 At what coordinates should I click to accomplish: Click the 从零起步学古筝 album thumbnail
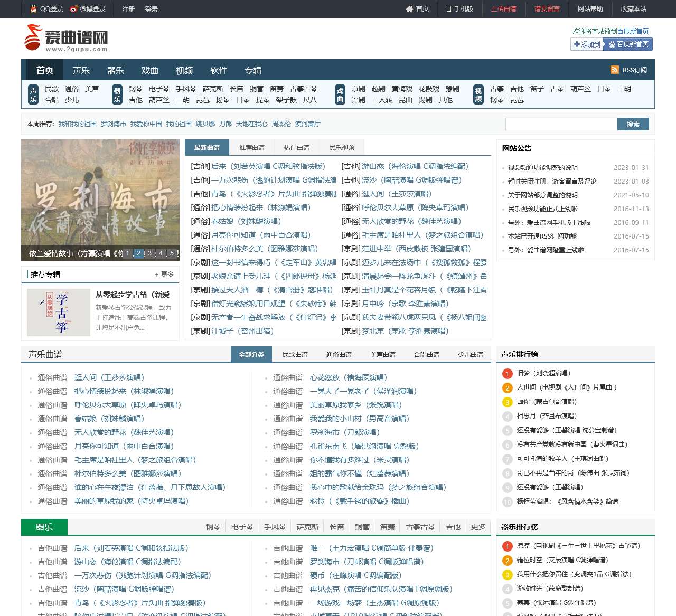click(x=59, y=312)
